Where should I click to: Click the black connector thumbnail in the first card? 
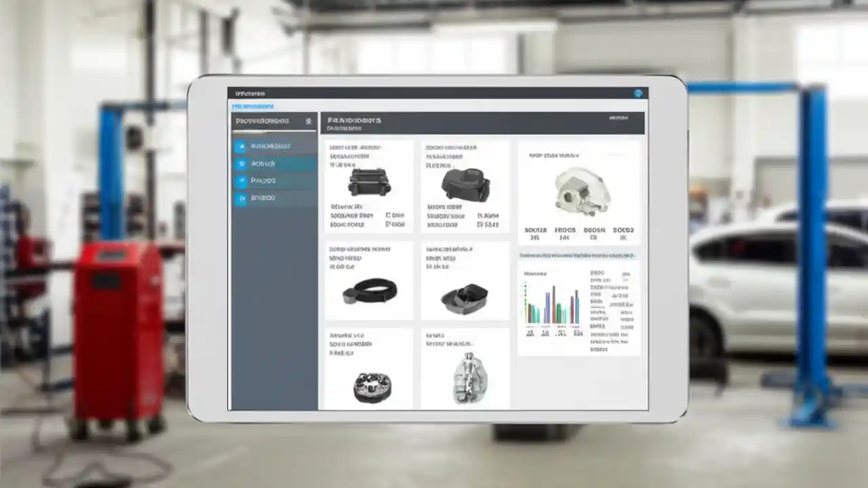coord(368,183)
